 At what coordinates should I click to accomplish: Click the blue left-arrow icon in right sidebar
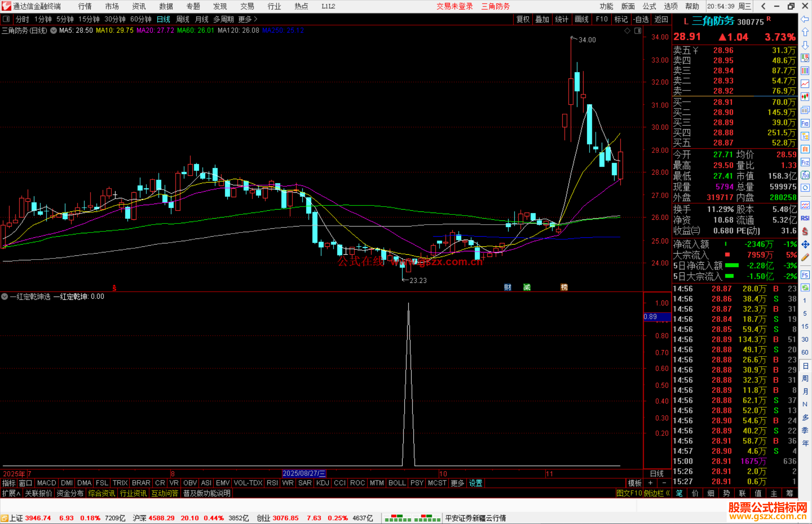[805, 19]
